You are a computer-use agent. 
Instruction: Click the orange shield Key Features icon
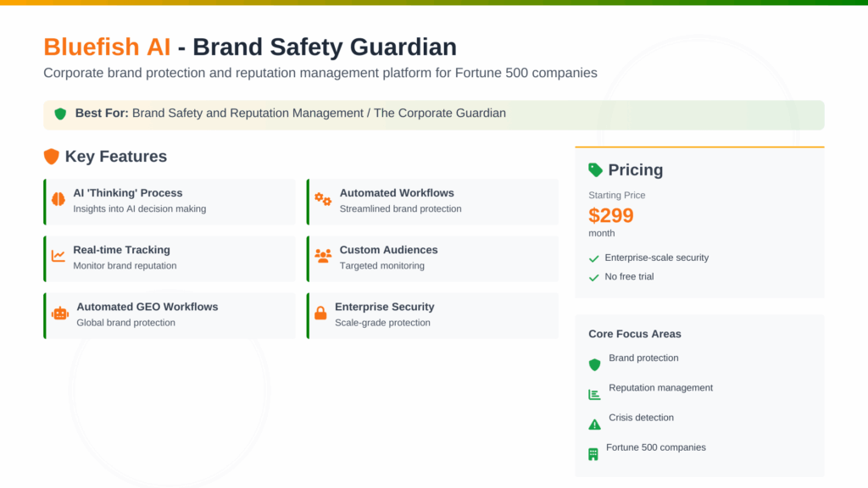(x=52, y=157)
